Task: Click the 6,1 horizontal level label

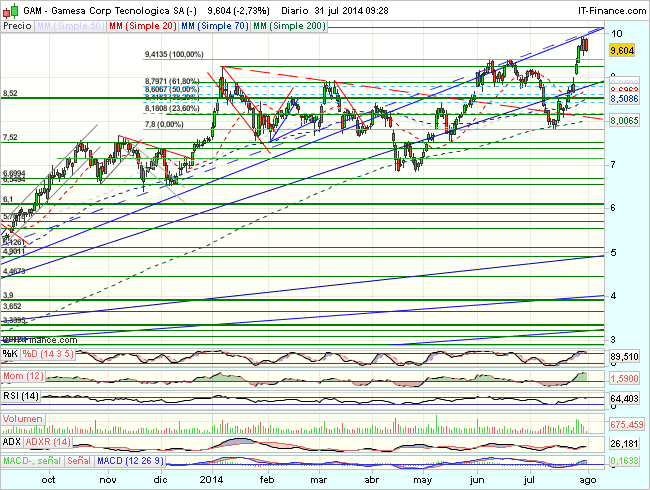Action: point(8,199)
